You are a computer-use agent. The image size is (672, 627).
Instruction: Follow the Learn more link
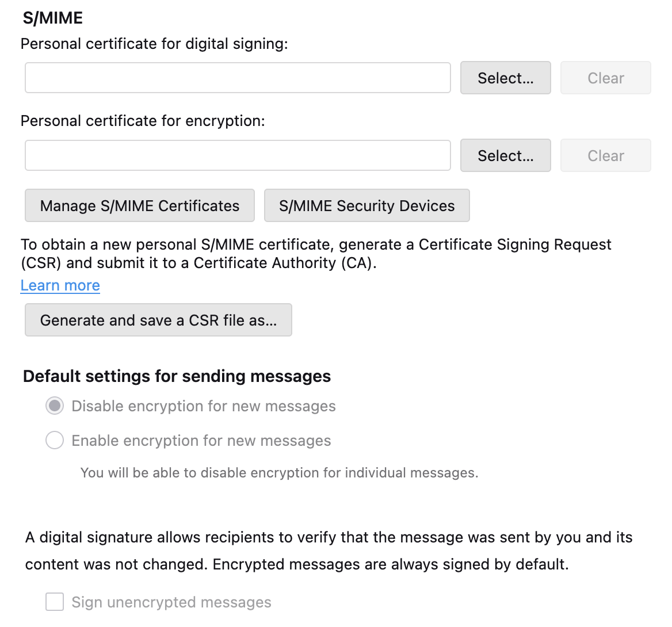point(60,285)
